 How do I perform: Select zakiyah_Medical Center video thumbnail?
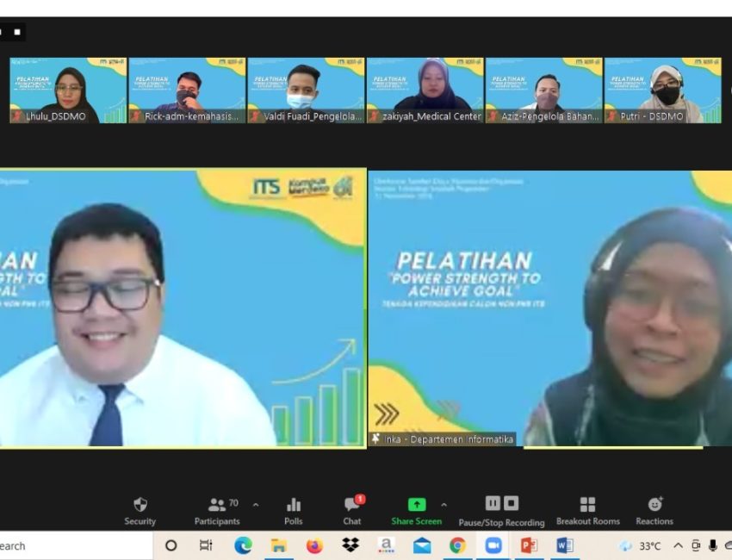(425, 90)
